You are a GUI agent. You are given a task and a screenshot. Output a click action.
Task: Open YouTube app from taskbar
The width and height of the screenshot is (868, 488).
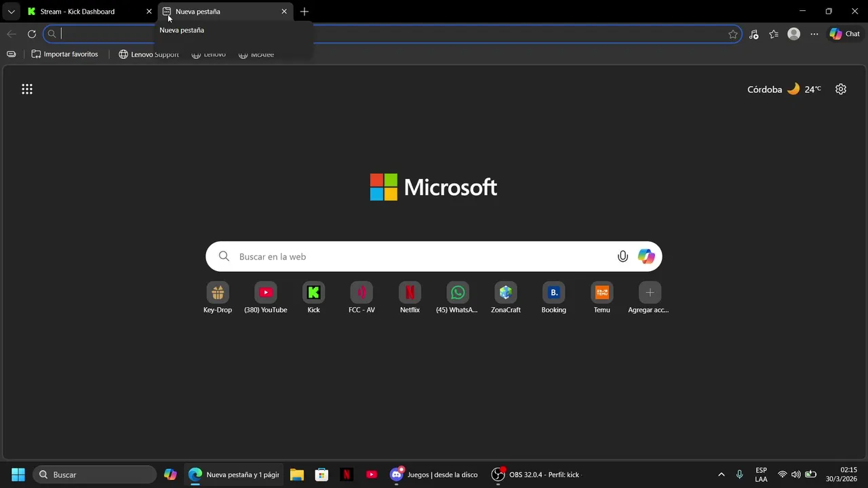372,474
